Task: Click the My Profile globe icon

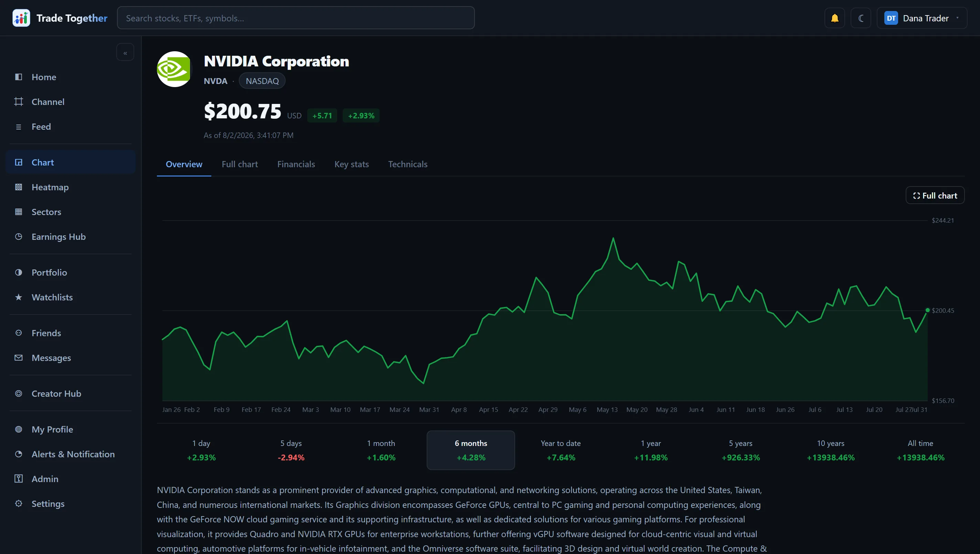Action: point(18,429)
